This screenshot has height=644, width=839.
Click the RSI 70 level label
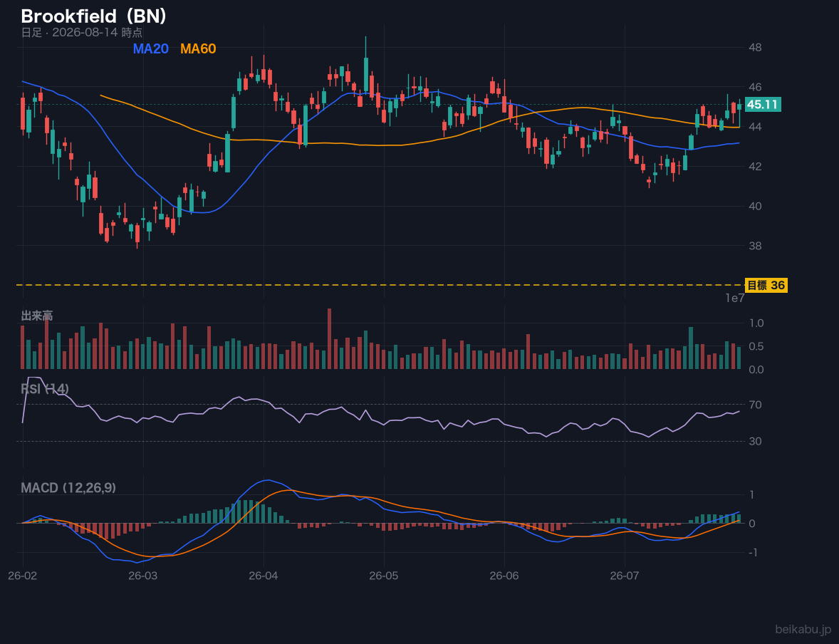coord(755,405)
